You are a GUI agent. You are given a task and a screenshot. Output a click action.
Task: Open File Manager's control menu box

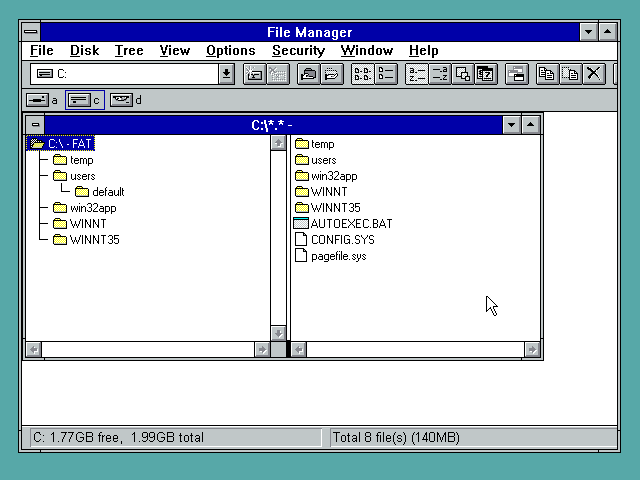pos(31,32)
